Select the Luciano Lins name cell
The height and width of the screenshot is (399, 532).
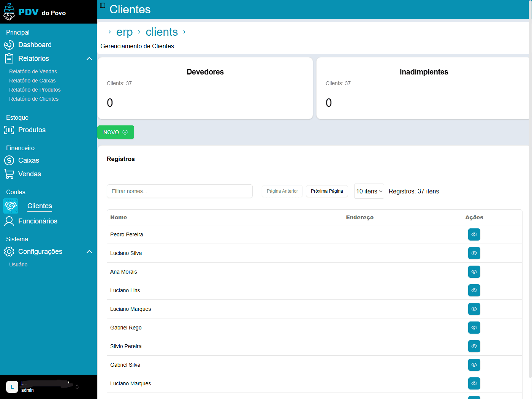(125, 290)
